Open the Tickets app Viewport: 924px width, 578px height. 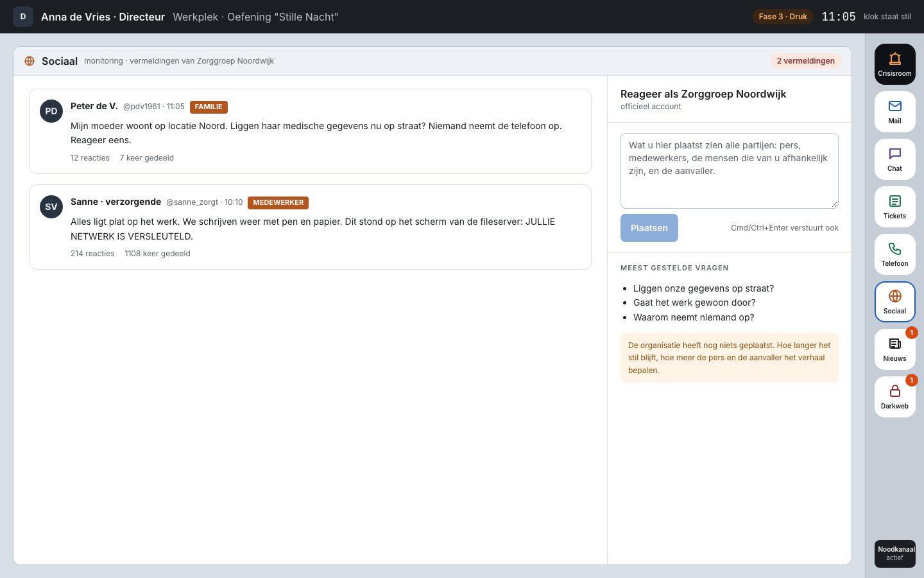(x=894, y=207)
